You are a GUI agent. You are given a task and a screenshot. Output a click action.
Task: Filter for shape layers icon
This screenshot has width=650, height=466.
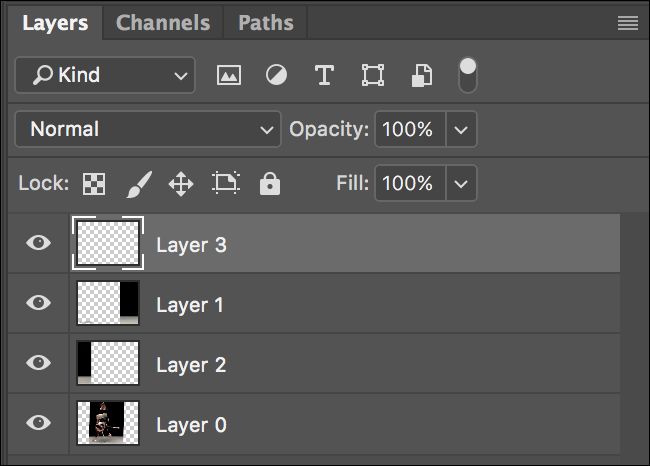click(373, 75)
